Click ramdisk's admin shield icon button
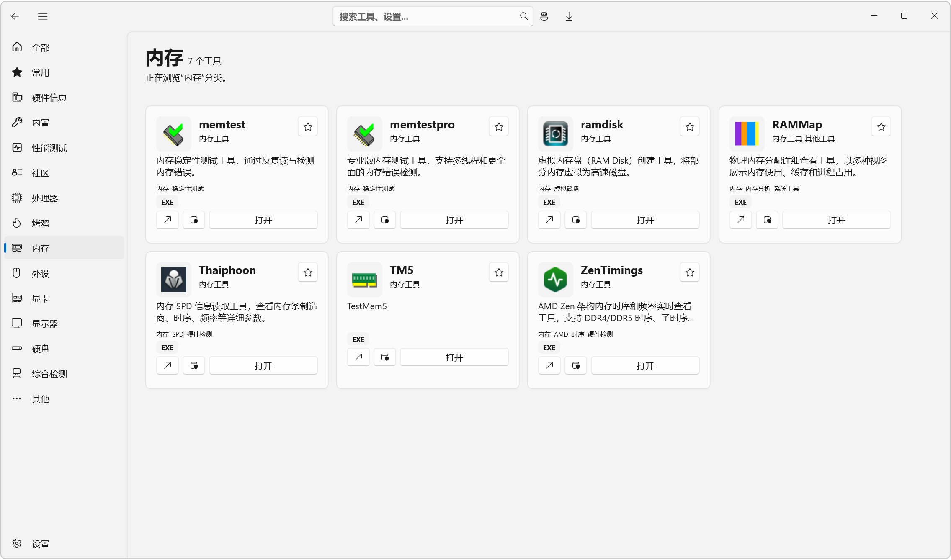The width and height of the screenshot is (951, 560). click(576, 220)
